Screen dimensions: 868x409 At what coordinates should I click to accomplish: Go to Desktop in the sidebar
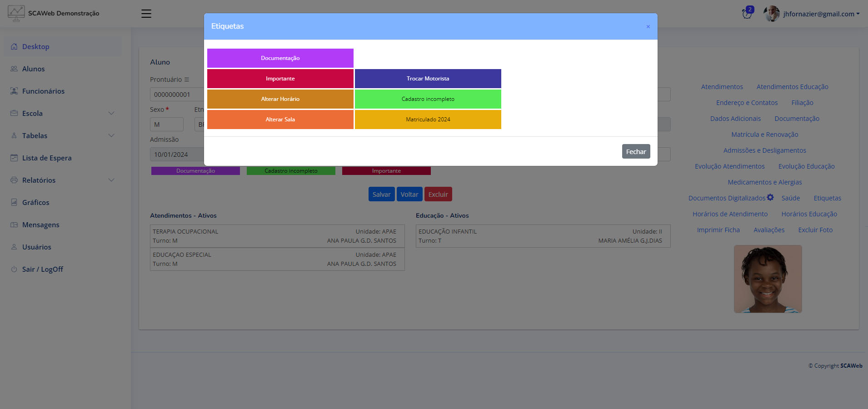35,47
